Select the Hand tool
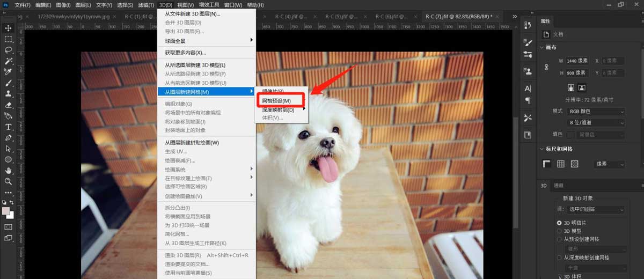 [x=9, y=171]
